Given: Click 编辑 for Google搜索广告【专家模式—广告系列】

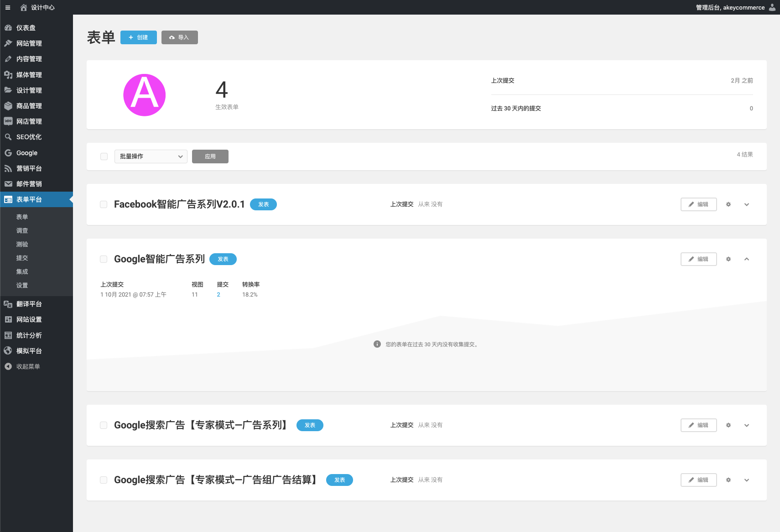Looking at the screenshot, I should pos(699,425).
